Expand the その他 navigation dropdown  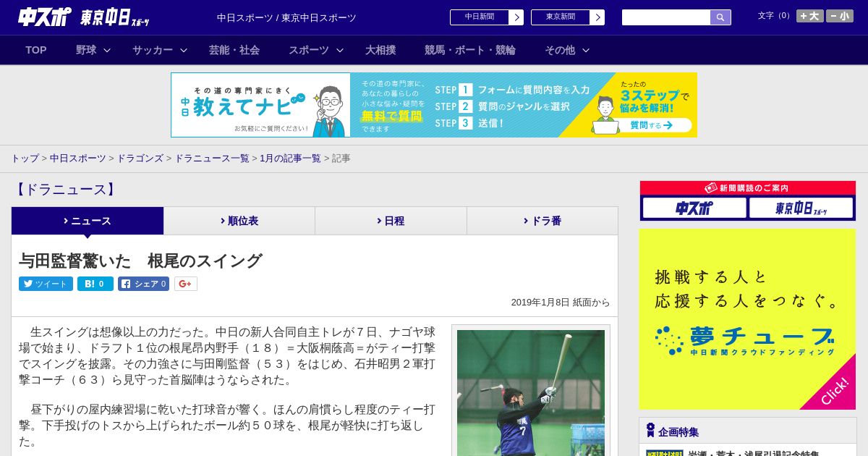pyautogui.click(x=567, y=50)
